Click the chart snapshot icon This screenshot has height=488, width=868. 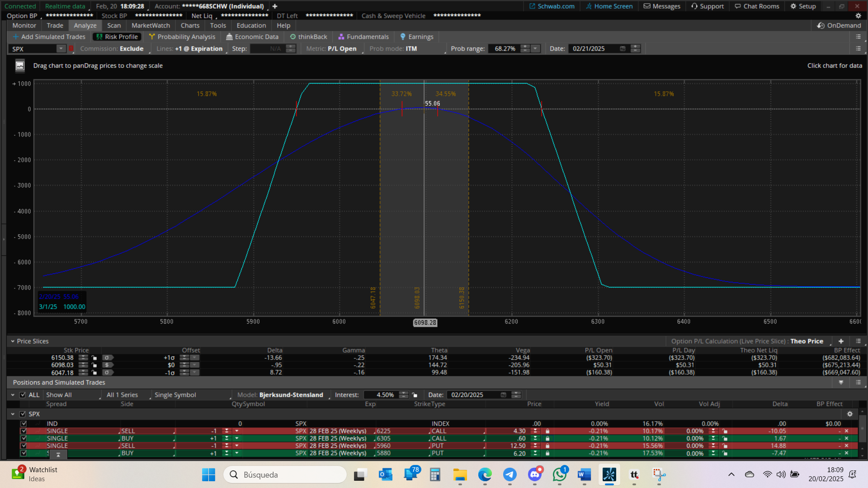coord(20,66)
